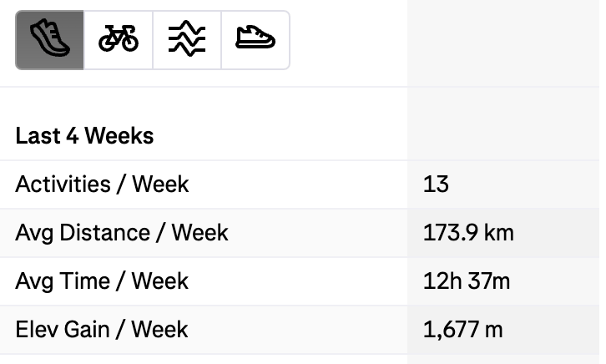Select the running shoe sport icon

coord(50,40)
